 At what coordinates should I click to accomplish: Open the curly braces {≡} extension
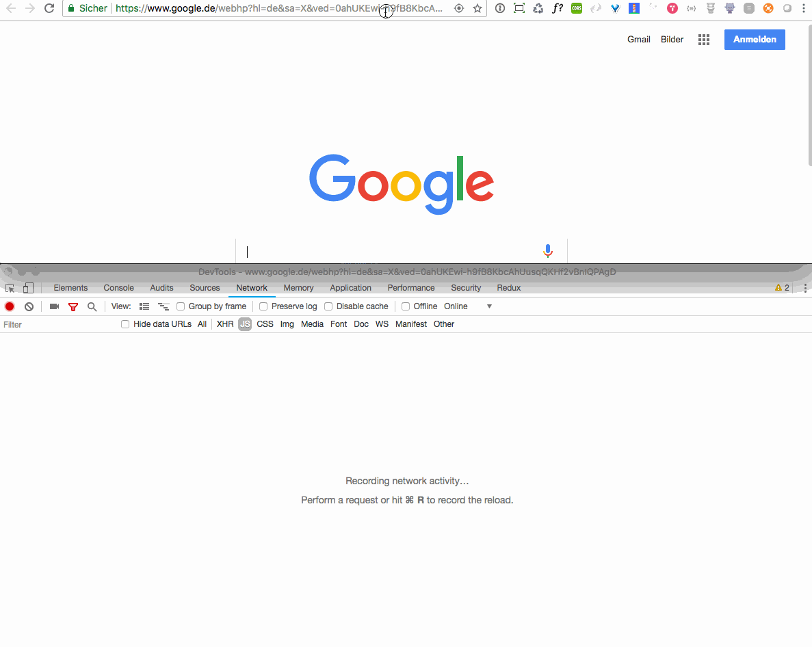692,8
